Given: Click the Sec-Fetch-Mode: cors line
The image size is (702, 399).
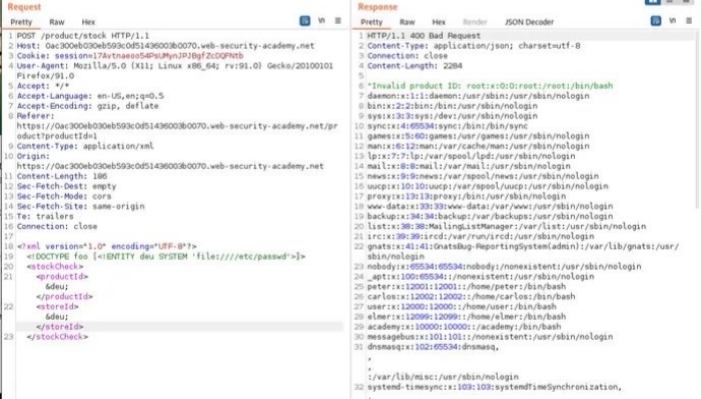Looking at the screenshot, I should [64, 196].
